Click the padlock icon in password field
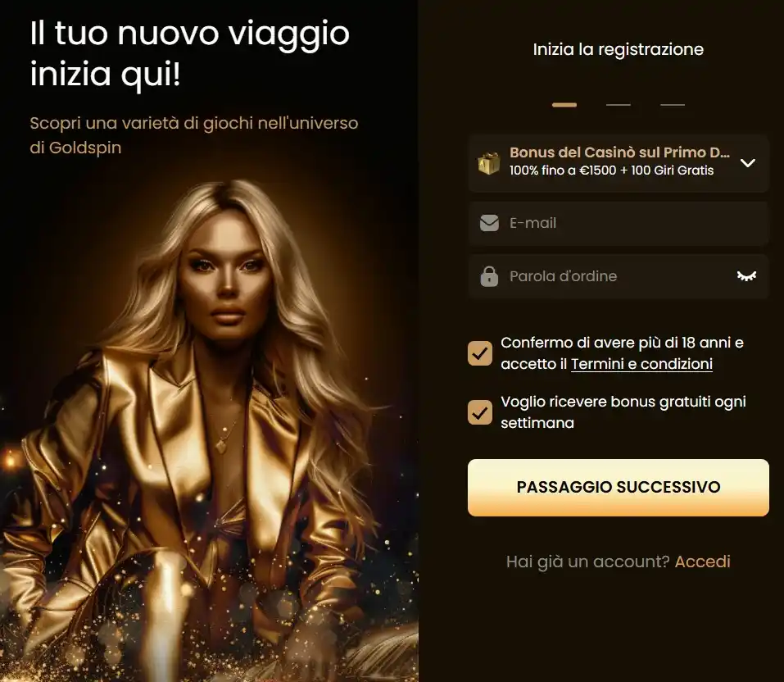The image size is (784, 682). coord(489,276)
